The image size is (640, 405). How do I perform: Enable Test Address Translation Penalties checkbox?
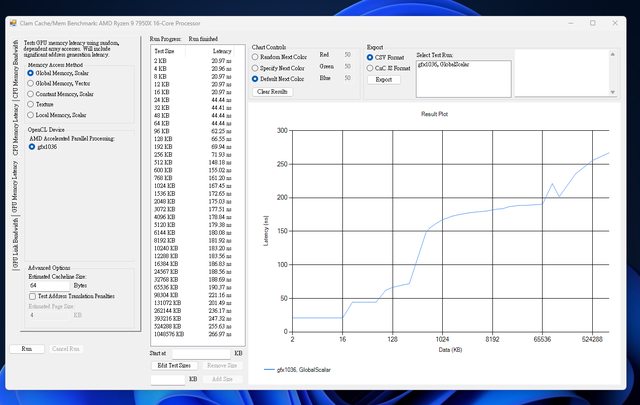[32, 296]
